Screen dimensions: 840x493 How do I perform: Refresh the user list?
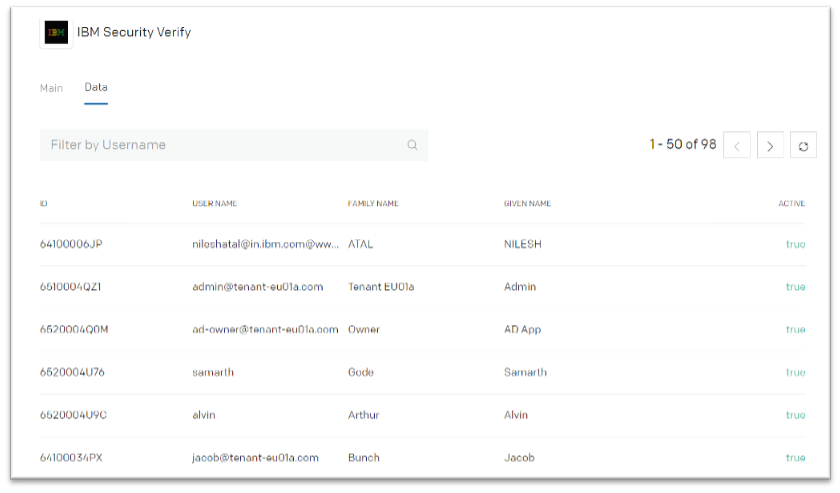pos(803,145)
